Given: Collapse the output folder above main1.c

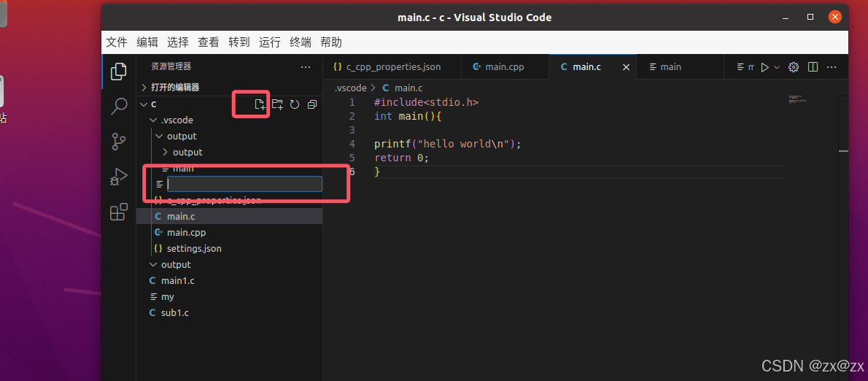Looking at the screenshot, I should (x=153, y=265).
